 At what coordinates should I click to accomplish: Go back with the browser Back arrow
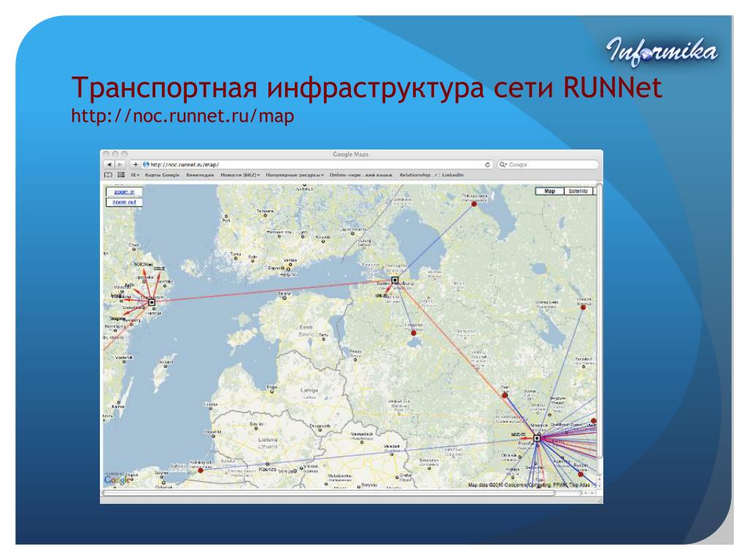pos(109,165)
